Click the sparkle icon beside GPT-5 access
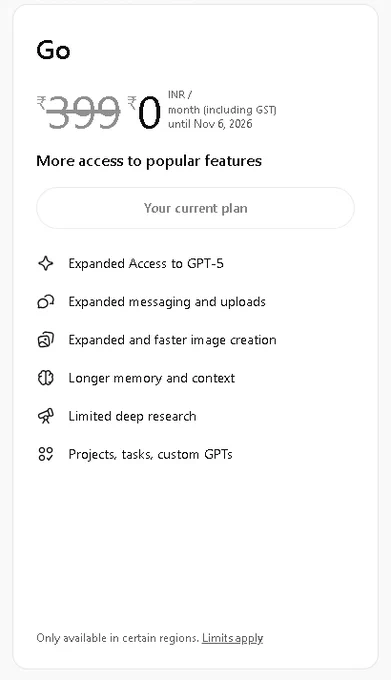391x680 pixels. click(x=46, y=263)
